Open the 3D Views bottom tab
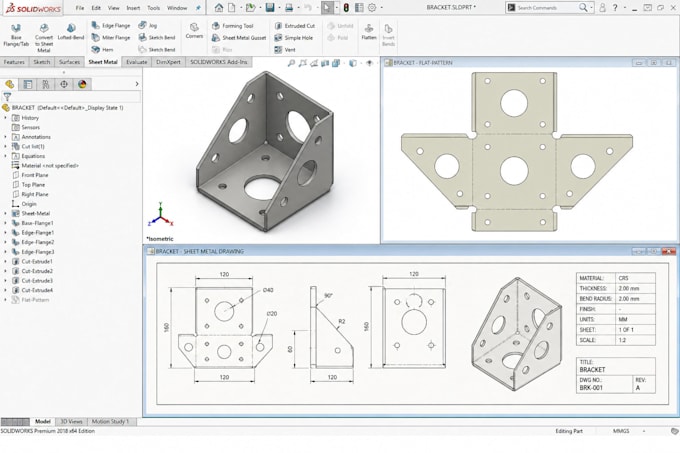This screenshot has height=453, width=680. [x=71, y=421]
